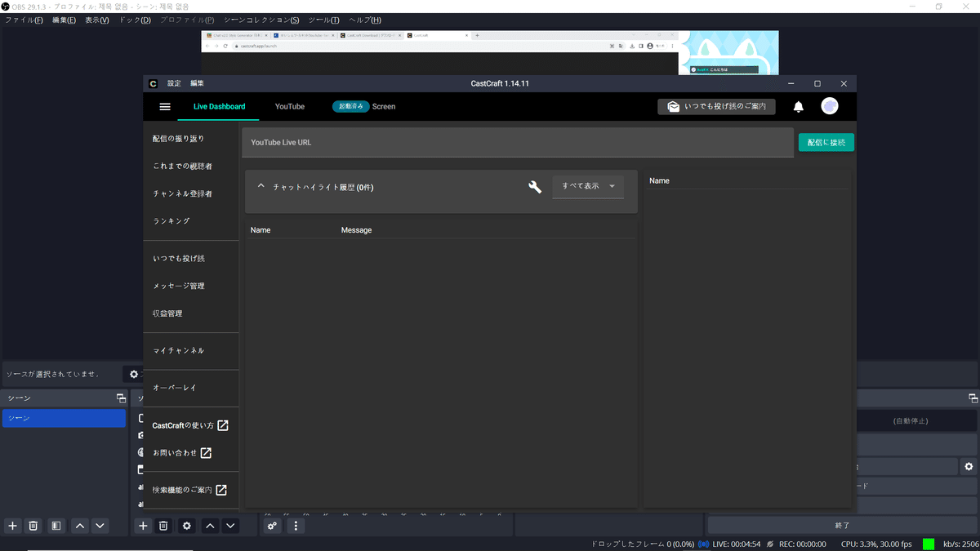
Task: Open the いつでも投げ銭のご案内 button
Action: [716, 107]
